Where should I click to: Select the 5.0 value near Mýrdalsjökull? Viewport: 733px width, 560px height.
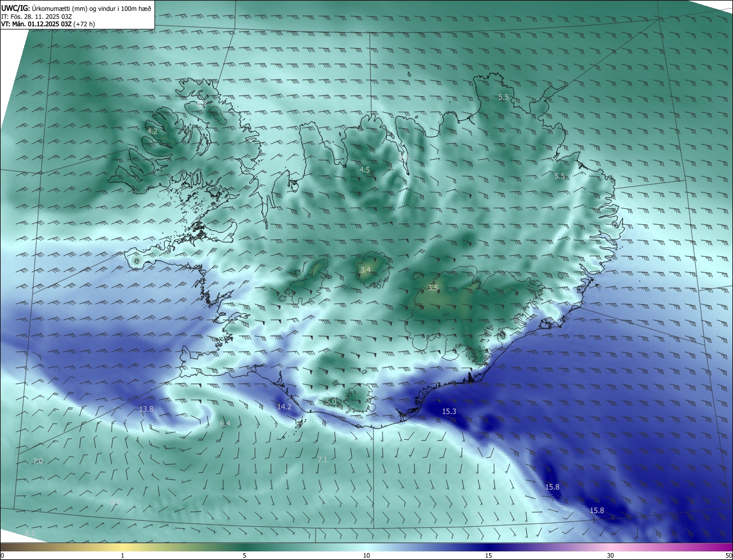(332, 401)
